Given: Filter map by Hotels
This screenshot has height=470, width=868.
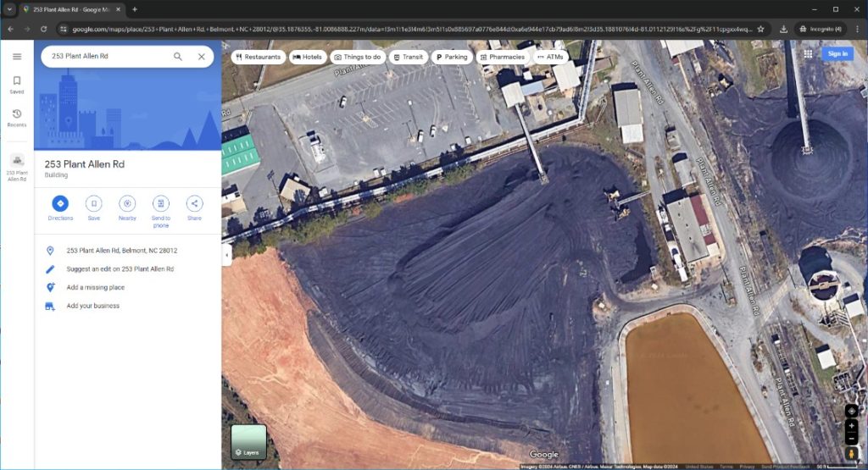Looking at the screenshot, I should [308, 57].
